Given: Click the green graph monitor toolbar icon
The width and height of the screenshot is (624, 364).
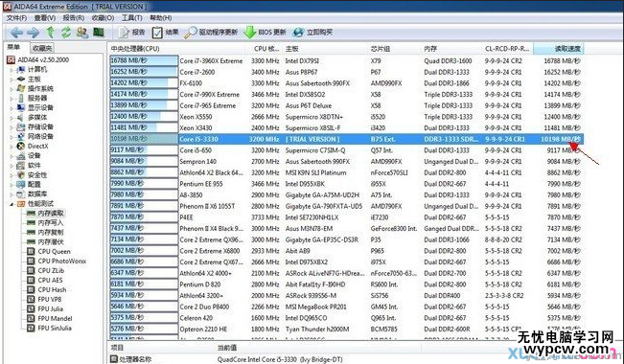Looking at the screenshot, I should 99,33.
